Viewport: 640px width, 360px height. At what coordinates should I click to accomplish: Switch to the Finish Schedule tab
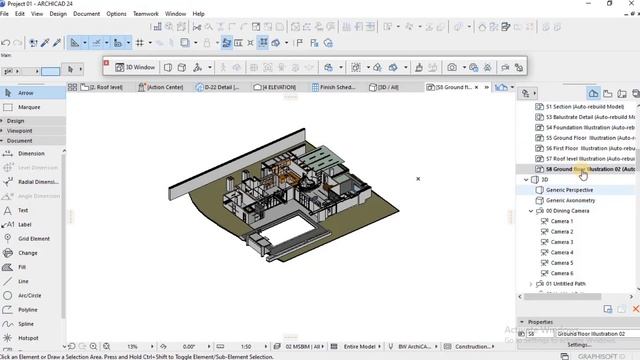click(x=333, y=87)
